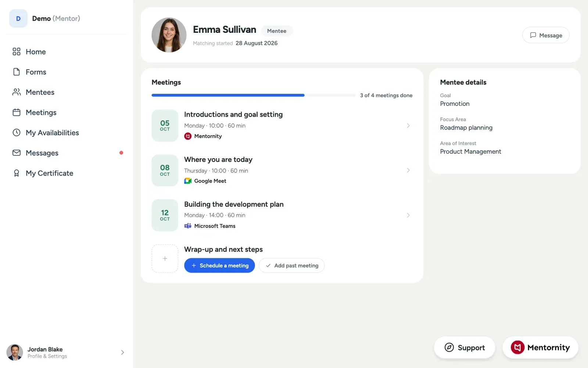Open the Mentees menu item

click(67, 92)
